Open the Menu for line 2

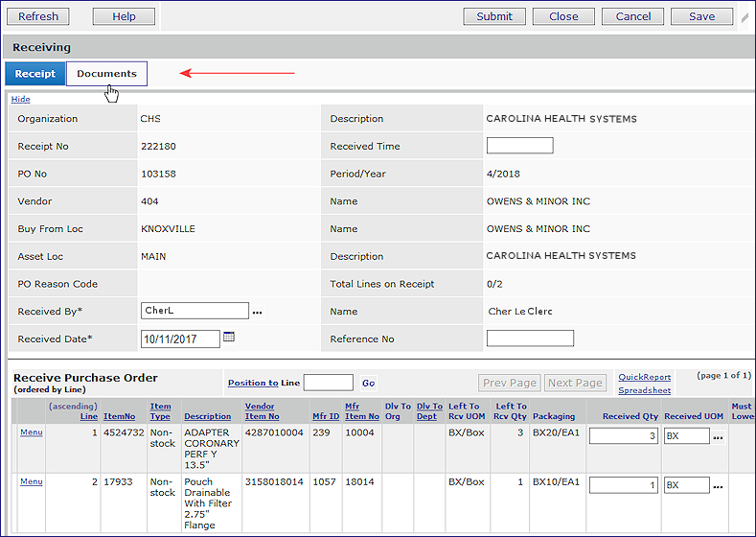pos(32,481)
